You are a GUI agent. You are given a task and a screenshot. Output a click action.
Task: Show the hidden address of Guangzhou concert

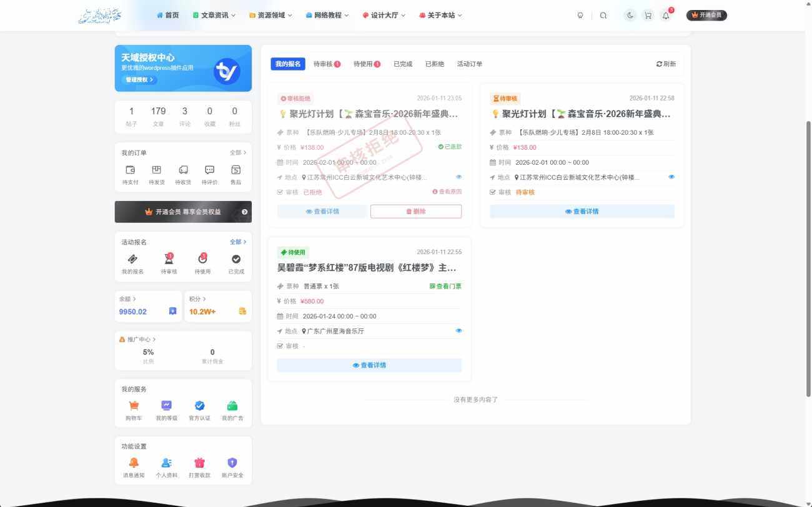pos(459,330)
